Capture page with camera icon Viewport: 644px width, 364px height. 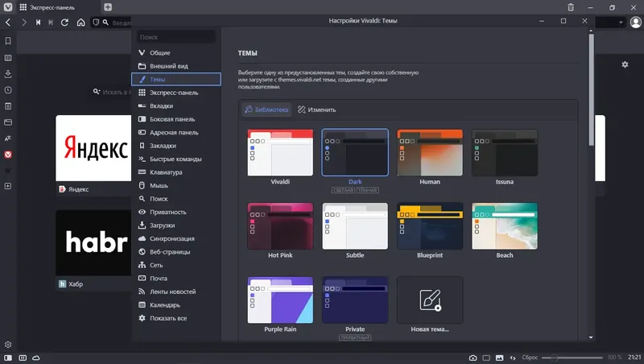(473, 358)
